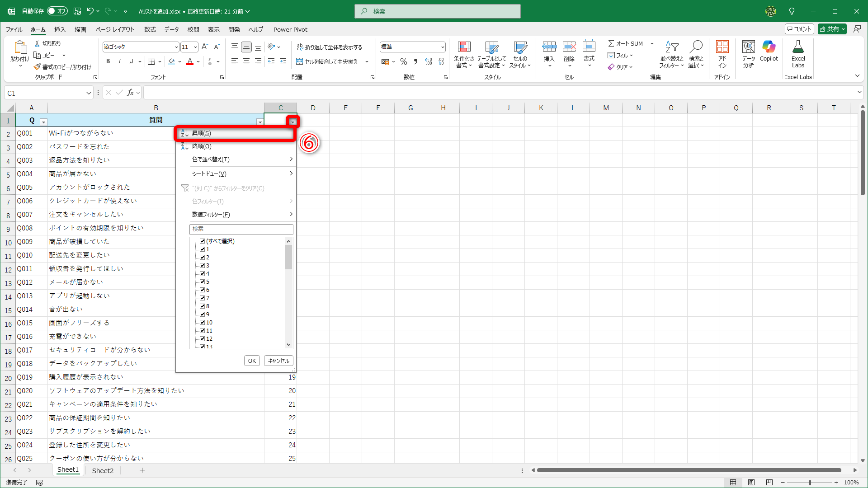Click the Format Painter brush icon
868x488 pixels.
pyautogui.click(x=38, y=67)
